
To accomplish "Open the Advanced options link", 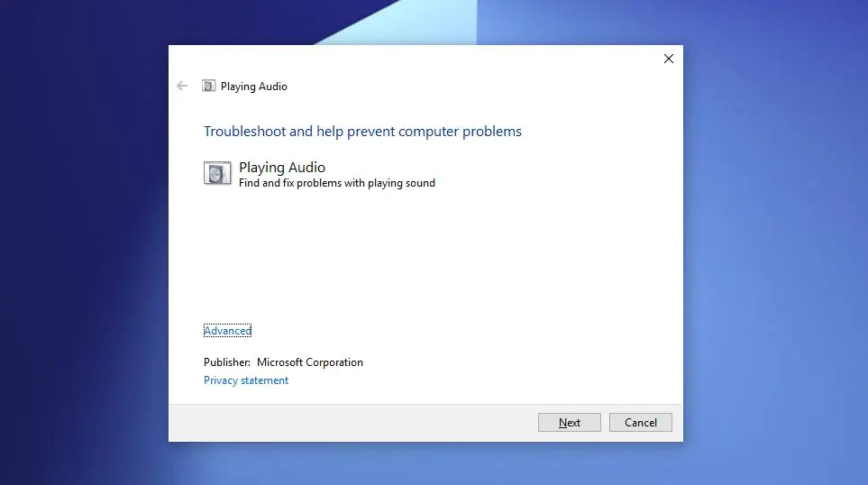I will (227, 331).
